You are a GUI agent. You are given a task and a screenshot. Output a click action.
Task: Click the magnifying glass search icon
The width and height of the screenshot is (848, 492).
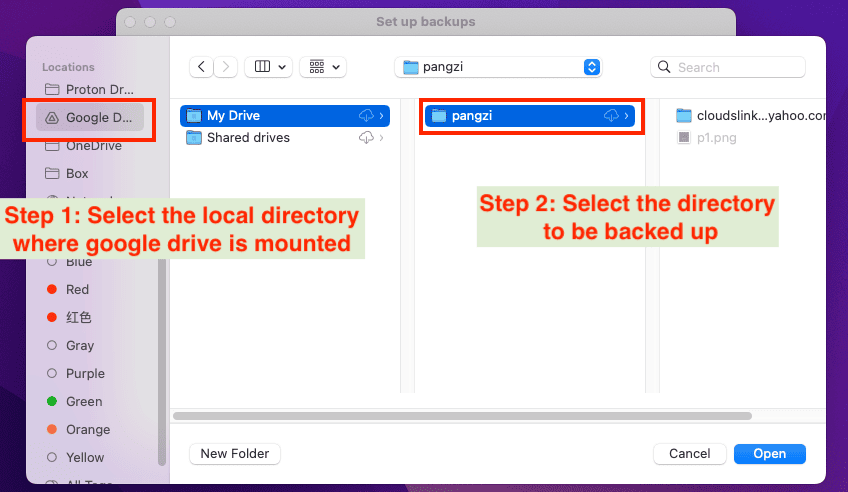(664, 67)
